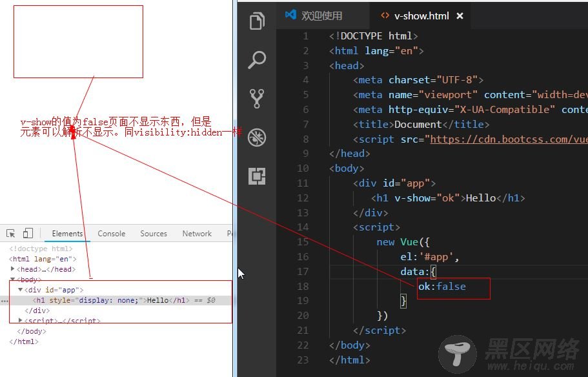Open the Debug bug icon in sidebar
Image resolution: width=588 pixels, height=377 pixels.
tap(257, 138)
